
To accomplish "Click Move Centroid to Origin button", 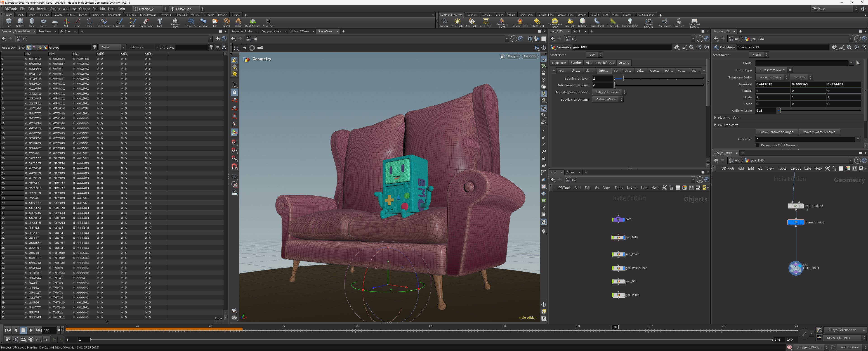I will (776, 132).
